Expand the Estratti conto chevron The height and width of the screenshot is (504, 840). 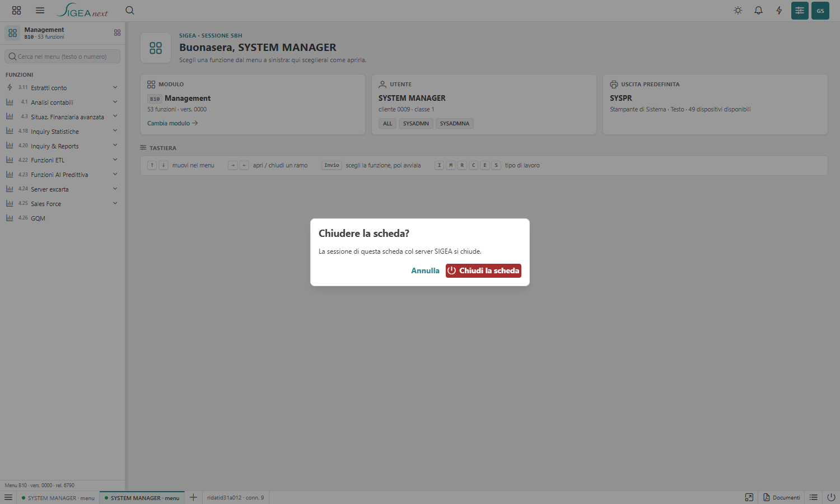(115, 87)
